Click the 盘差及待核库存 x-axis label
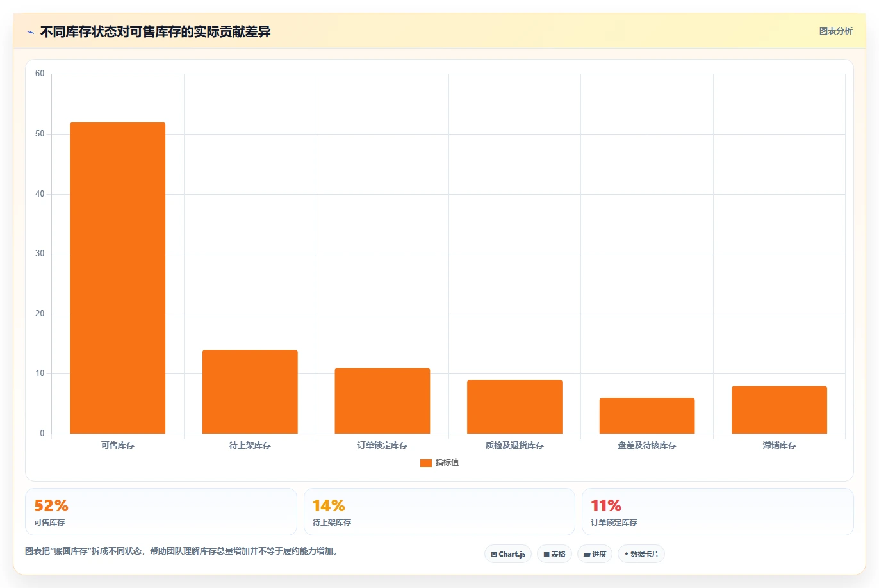This screenshot has width=879, height=588. coord(647,445)
